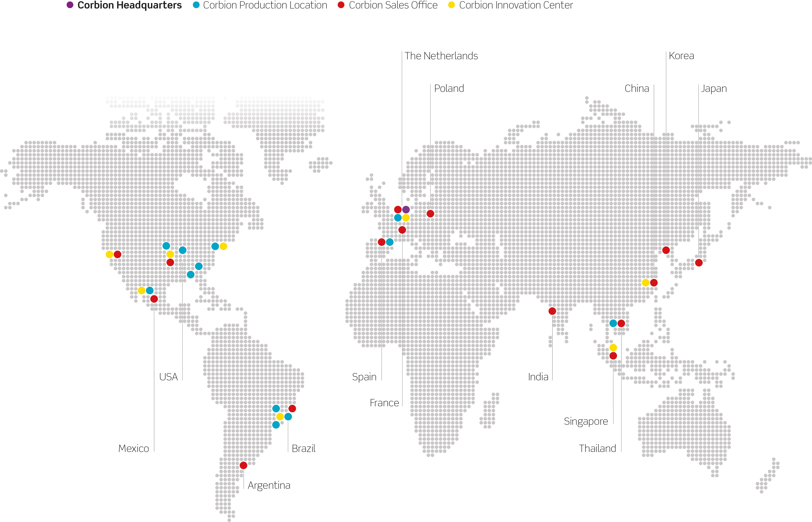Click the red sales office dot in Spain
The image size is (812, 522).
pyautogui.click(x=382, y=242)
